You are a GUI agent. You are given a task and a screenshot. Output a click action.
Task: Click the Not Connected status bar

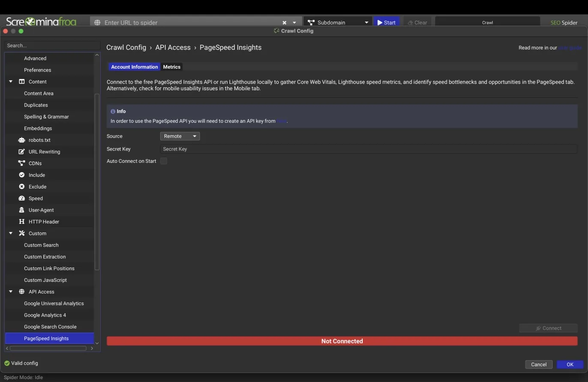coord(342,341)
